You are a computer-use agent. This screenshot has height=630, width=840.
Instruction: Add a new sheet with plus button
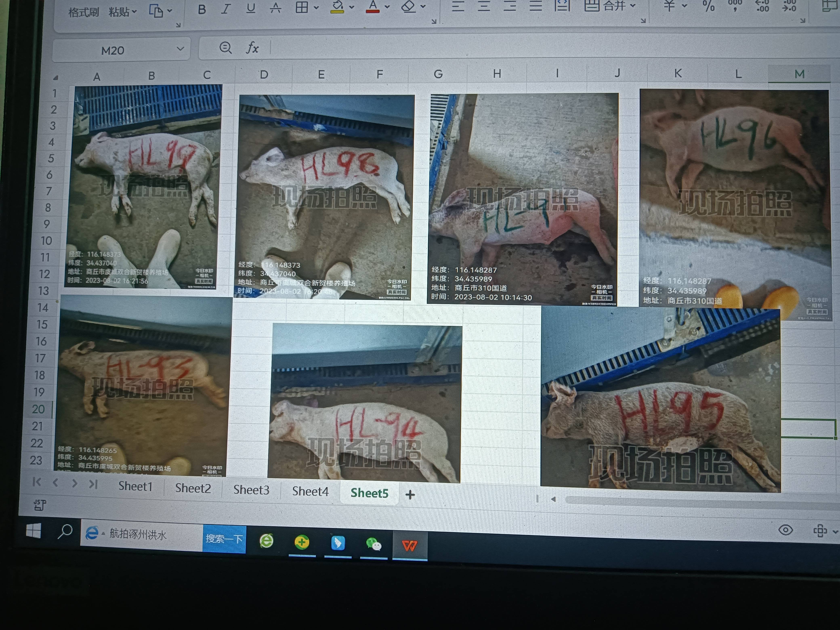(410, 495)
